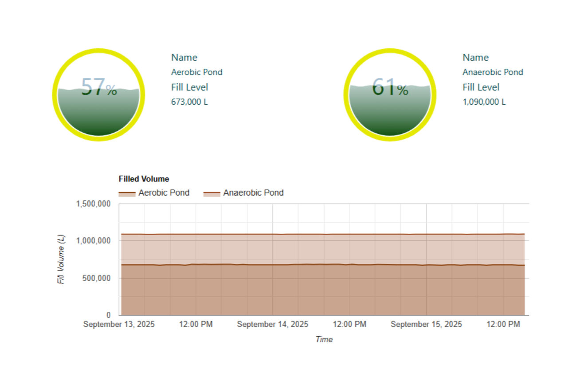Screen dimensions: 588x392
Task: Click the 673,000 L fill level value
Action: (x=189, y=102)
